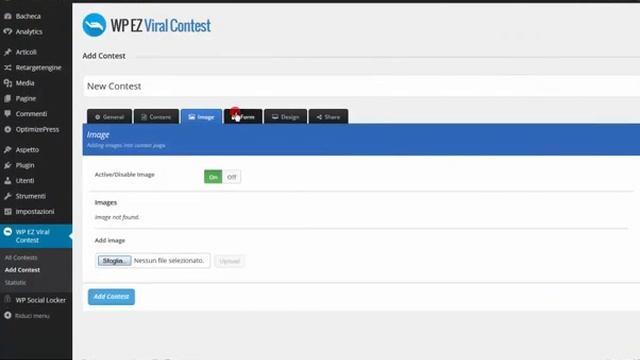Click the Articoli pin icon
Image resolution: width=640 pixels, height=360 pixels.
(x=7, y=52)
